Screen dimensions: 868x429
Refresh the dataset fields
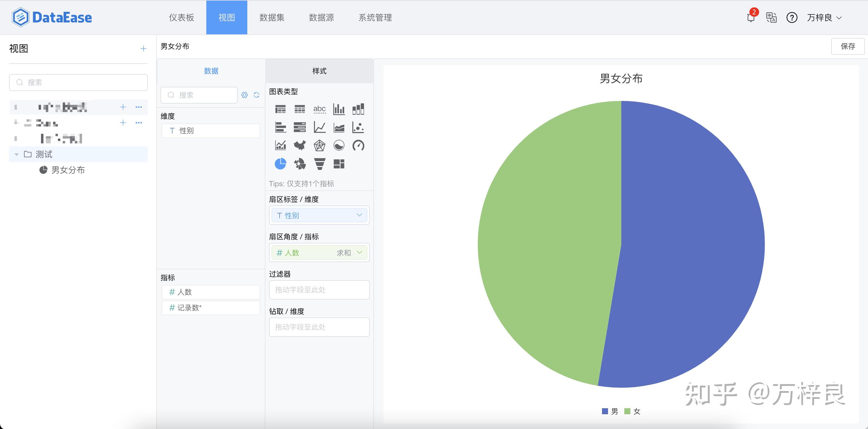coord(256,95)
